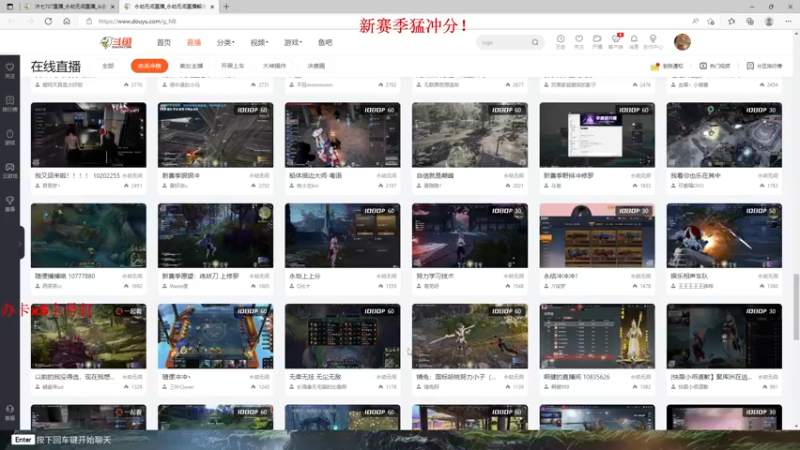Viewport: 800px width, 450px height.
Task: Open the 热门视频 link
Action: point(715,66)
